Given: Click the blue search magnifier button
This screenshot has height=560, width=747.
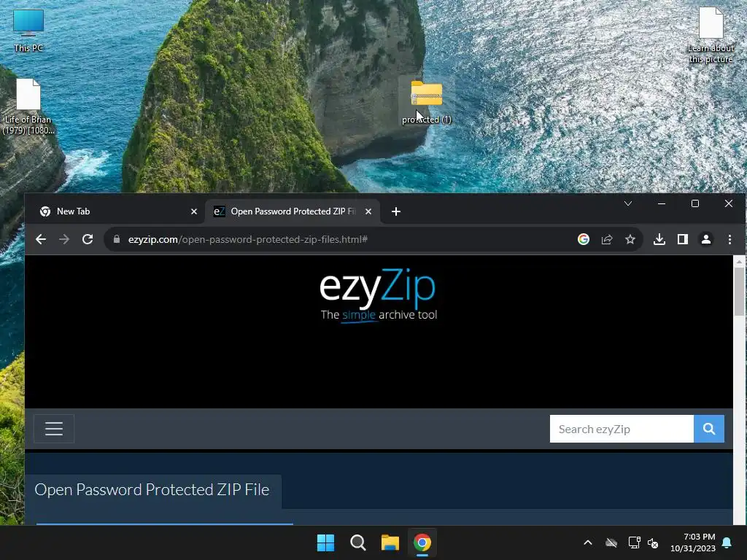Looking at the screenshot, I should pos(709,429).
